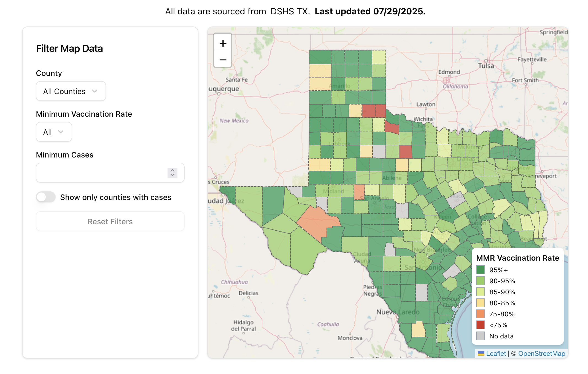Open the OpenStreetMap attribution link
The image size is (588, 374).
coord(542,353)
